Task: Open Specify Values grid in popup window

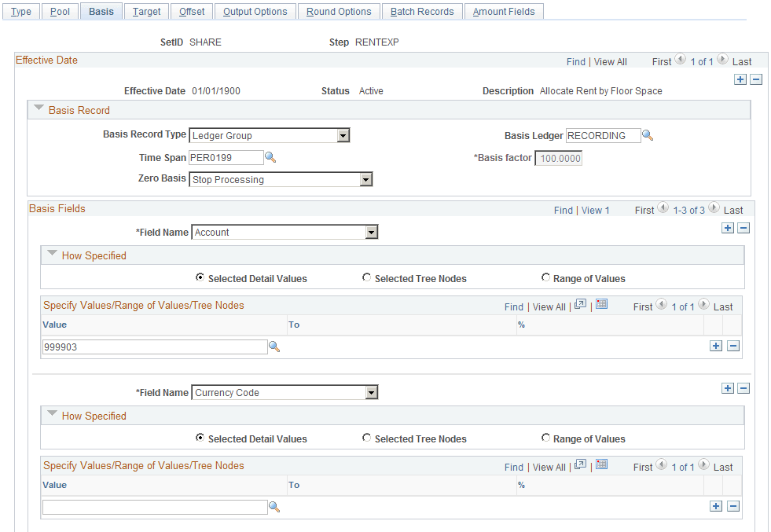Action: click(x=580, y=306)
